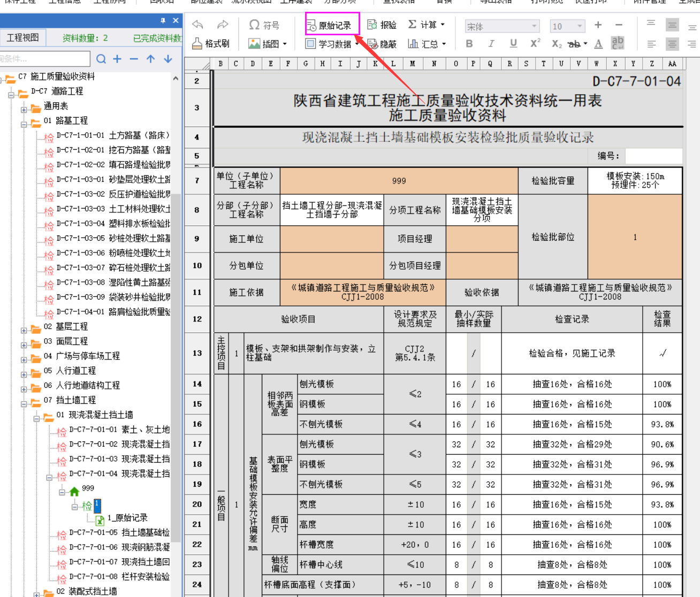This screenshot has width=700, height=597.
Task: Select tree item D-C7-7-01-08 栏杆安装检验
Action: (119, 577)
